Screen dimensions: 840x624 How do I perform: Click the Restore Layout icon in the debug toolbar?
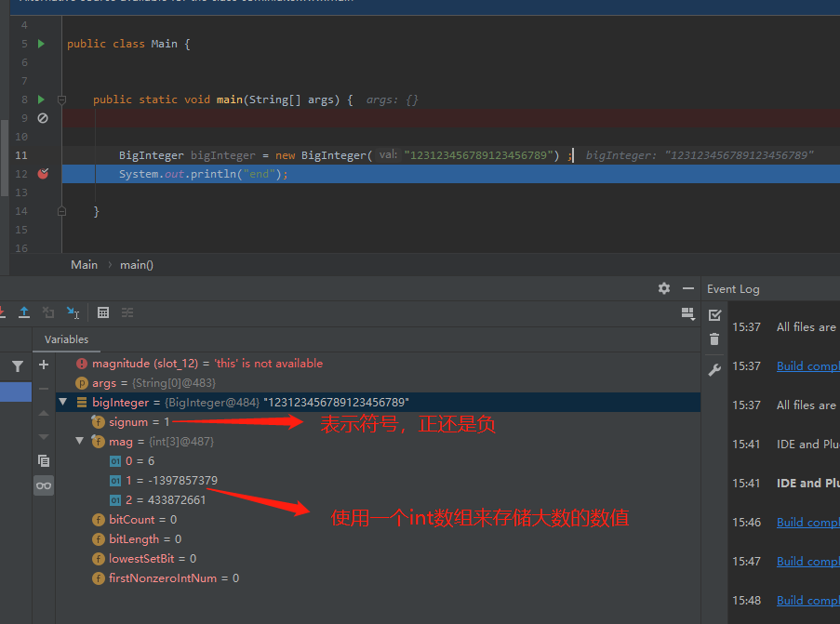point(687,313)
